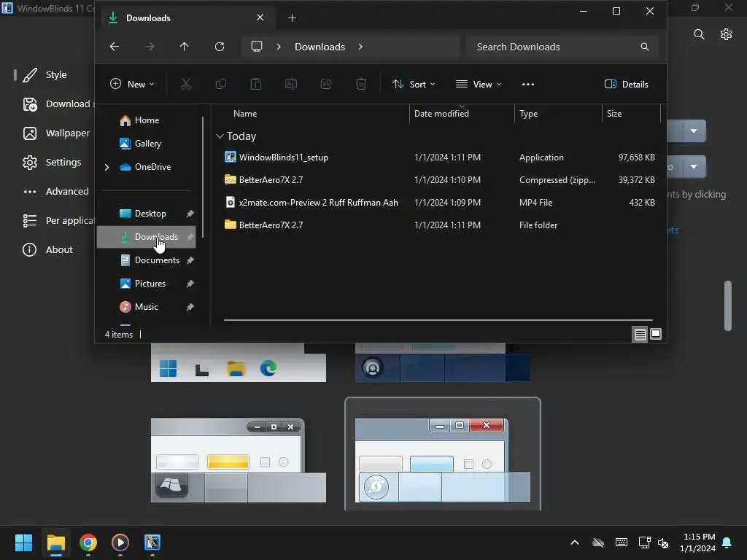Open the View dropdown
The width and height of the screenshot is (747, 560).
click(x=479, y=85)
